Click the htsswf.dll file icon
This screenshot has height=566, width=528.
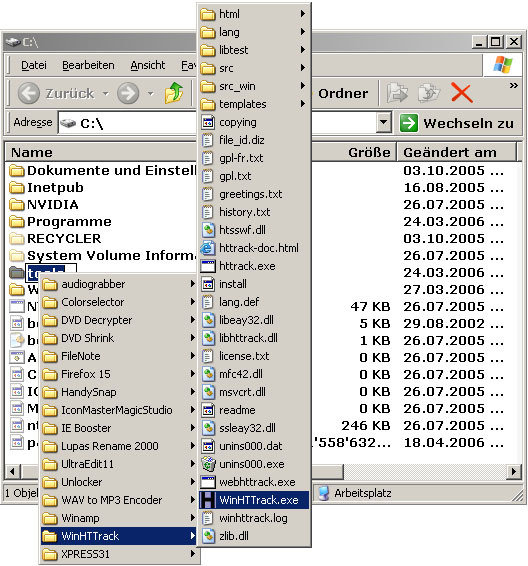208,230
